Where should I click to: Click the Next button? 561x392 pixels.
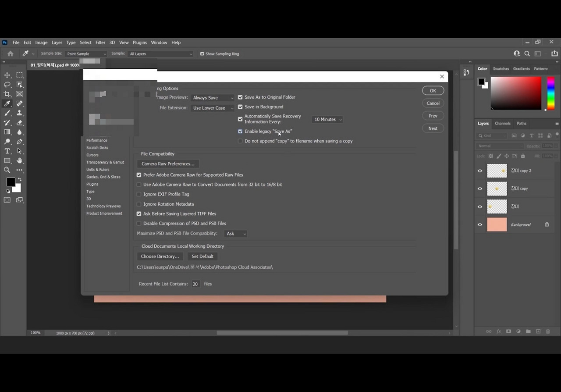point(433,128)
